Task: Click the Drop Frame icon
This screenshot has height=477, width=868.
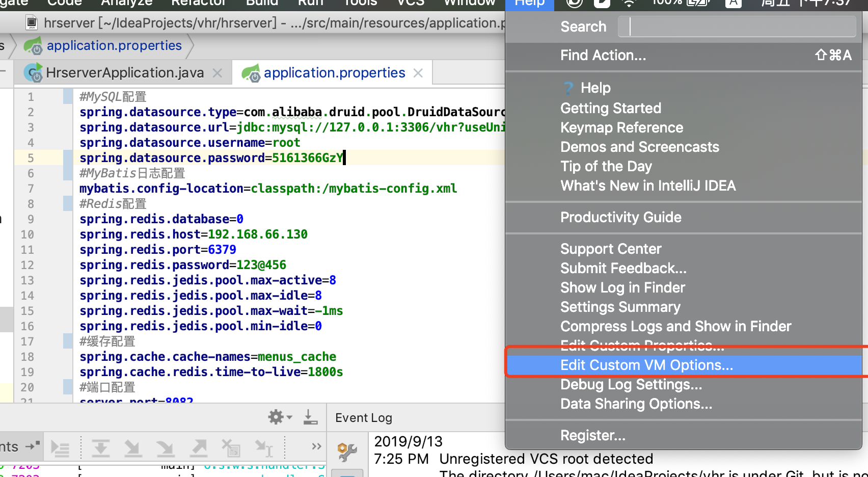Action: (x=231, y=448)
